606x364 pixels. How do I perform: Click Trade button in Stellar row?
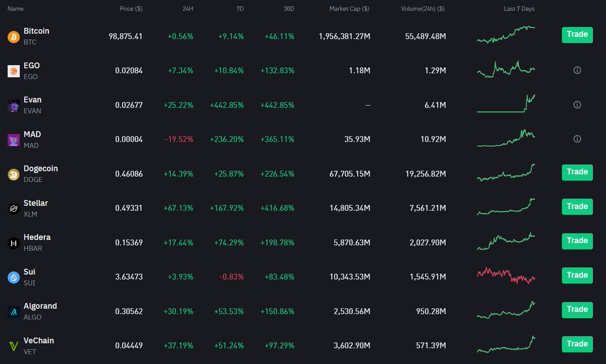577,206
